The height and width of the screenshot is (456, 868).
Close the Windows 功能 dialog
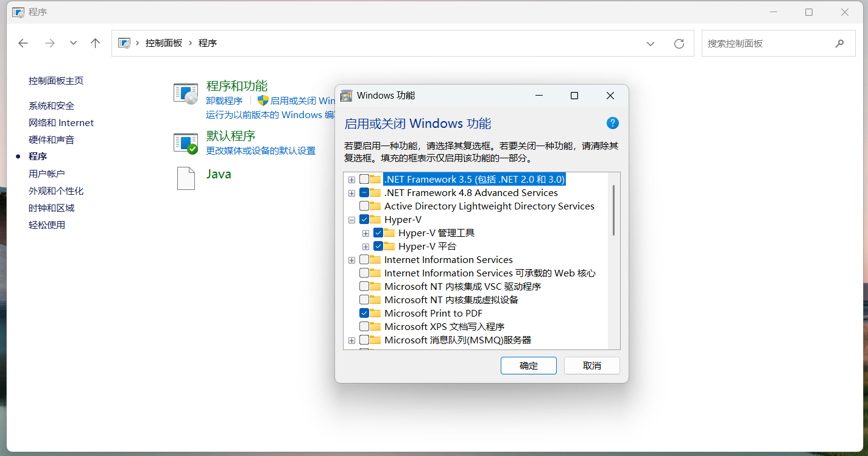[x=610, y=96]
